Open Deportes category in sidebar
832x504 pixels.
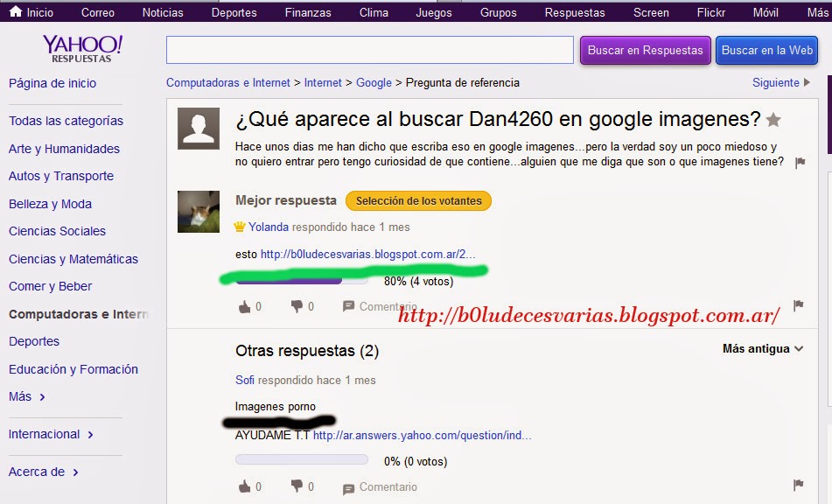(34, 341)
